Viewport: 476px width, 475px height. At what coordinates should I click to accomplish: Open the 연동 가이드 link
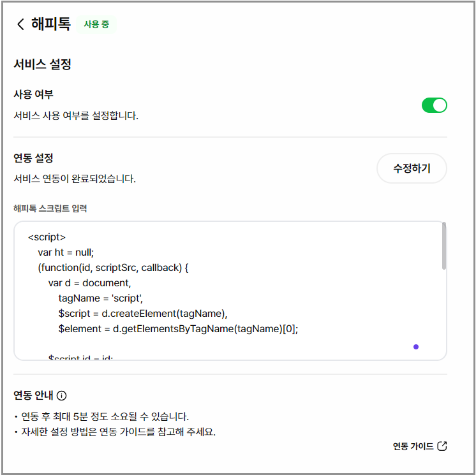[420, 446]
